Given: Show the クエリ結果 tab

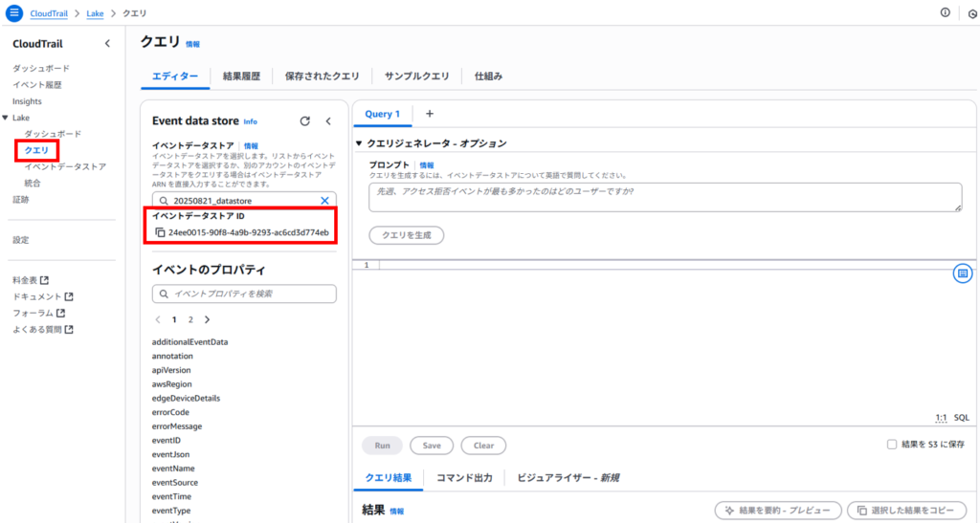Looking at the screenshot, I should click(x=389, y=478).
